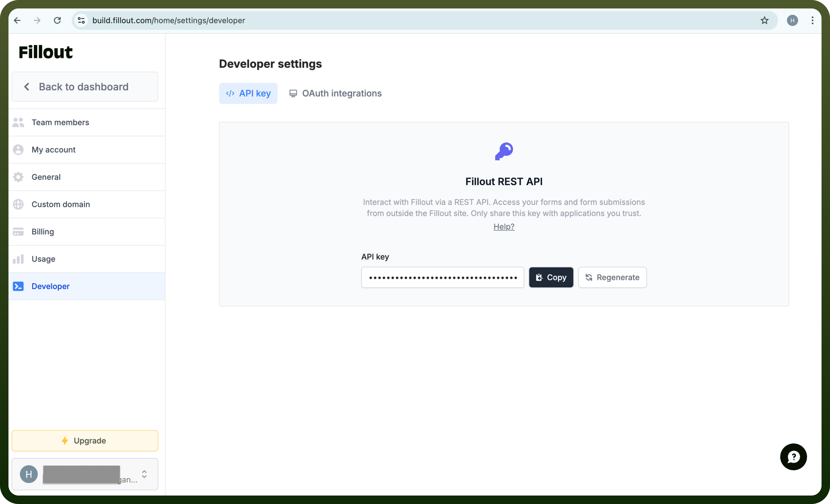The height and width of the screenshot is (504, 830).
Task: Click the Fillout logo
Action: pos(46,52)
